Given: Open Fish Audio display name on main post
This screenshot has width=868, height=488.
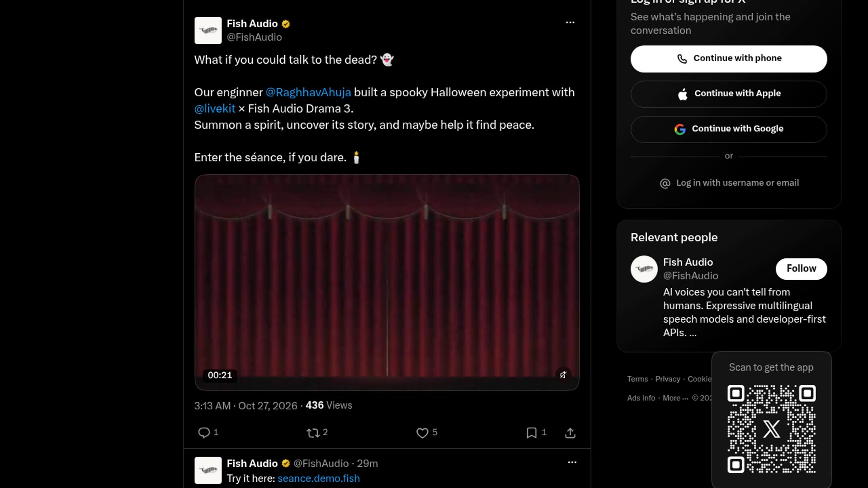Looking at the screenshot, I should (252, 24).
